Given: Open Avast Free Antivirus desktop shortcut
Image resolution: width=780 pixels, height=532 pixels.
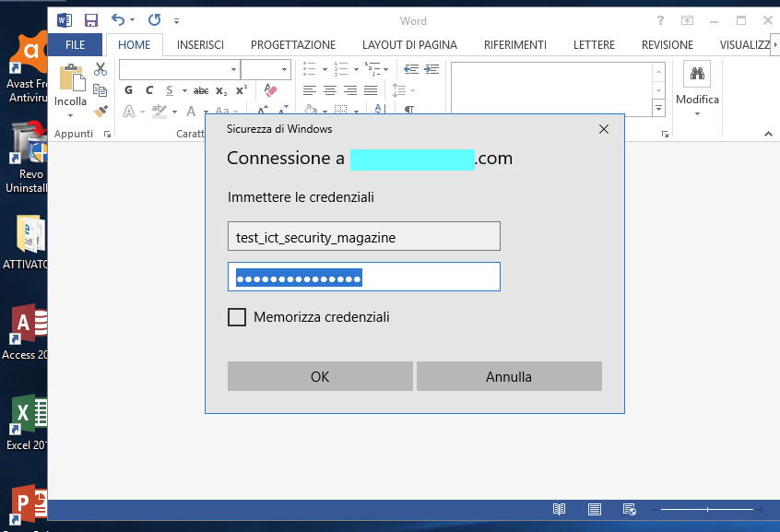Looking at the screenshot, I should pos(27,67).
